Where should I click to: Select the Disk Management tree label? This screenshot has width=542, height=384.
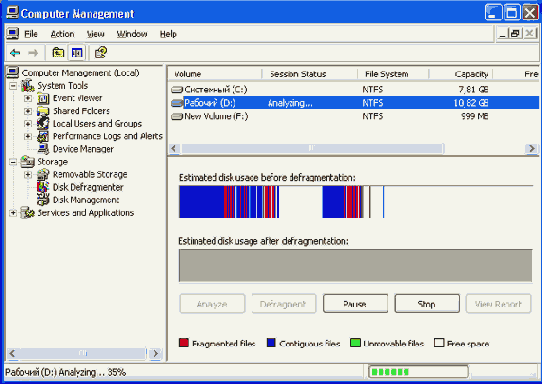[86, 200]
